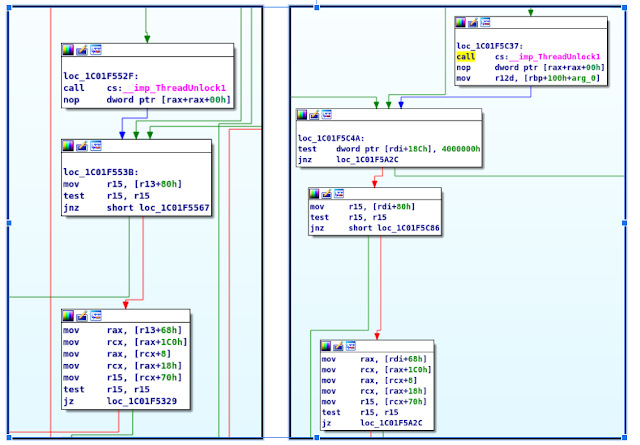The height and width of the screenshot is (445, 640).
Task: Select __imp_ThreadUnlock1 in loc_1C01F5C37 block
Action: pyautogui.click(x=555, y=57)
